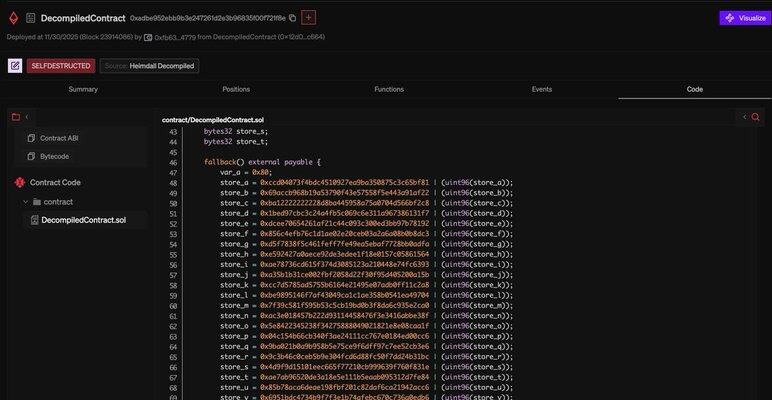772x400 pixels.
Task: Click the Ethereum logo icon
Action: [14, 18]
